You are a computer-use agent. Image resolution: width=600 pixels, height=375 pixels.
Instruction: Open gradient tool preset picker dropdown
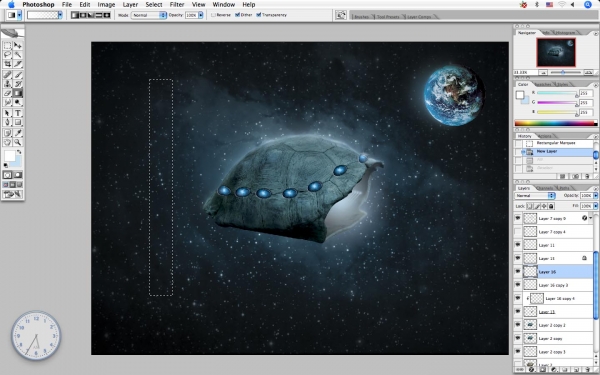[x=20, y=15]
